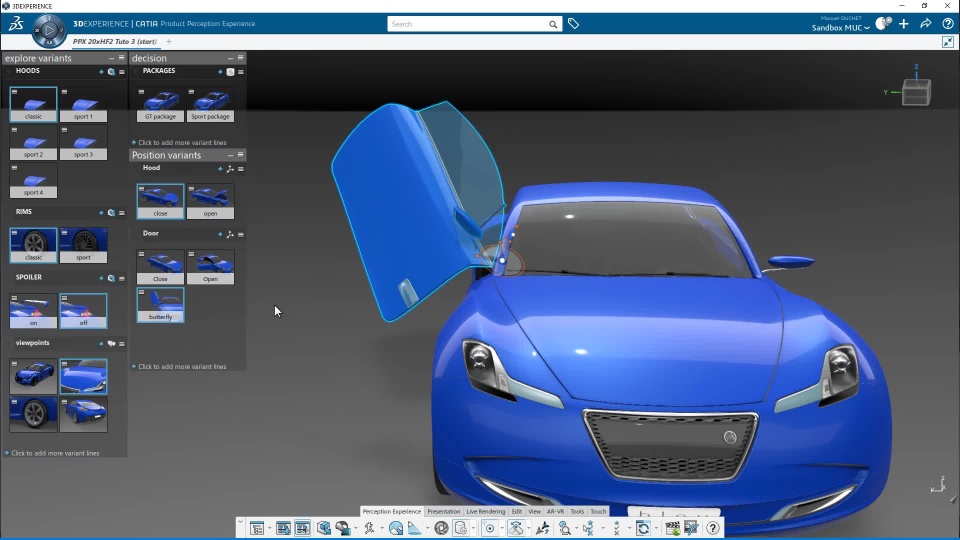Open the help icon in bottom toolbar

tap(713, 528)
